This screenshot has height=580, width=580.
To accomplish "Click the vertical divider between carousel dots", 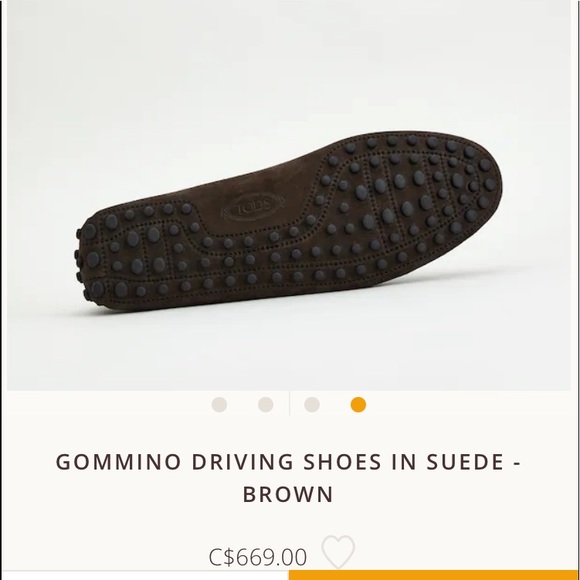I will point(289,403).
